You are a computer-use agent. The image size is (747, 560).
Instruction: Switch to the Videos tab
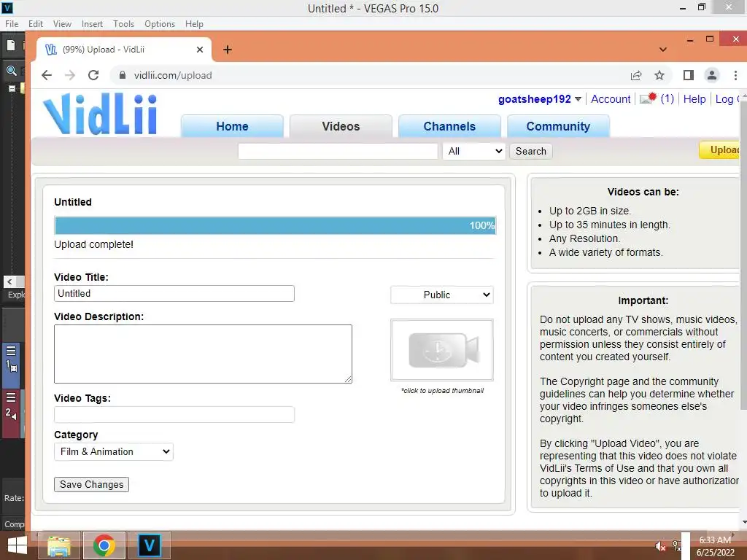click(341, 126)
